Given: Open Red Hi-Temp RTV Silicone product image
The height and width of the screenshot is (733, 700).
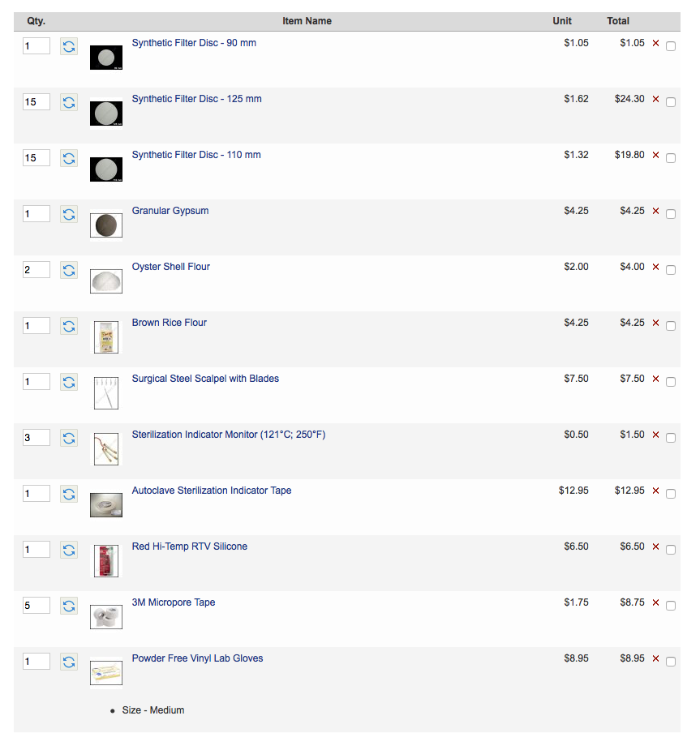Looking at the screenshot, I should tap(106, 560).
